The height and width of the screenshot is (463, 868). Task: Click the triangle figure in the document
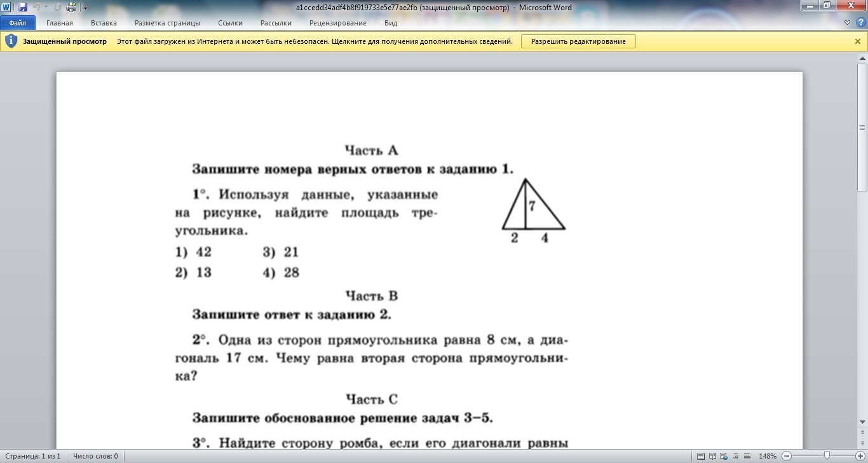pyautogui.click(x=533, y=211)
